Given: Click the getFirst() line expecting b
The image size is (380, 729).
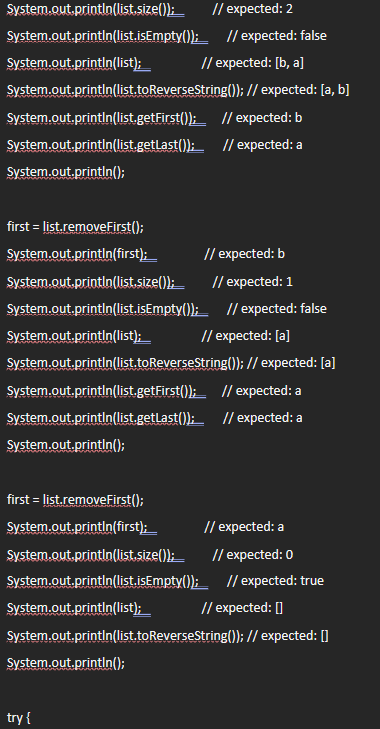Looking at the screenshot, I should point(154,118).
